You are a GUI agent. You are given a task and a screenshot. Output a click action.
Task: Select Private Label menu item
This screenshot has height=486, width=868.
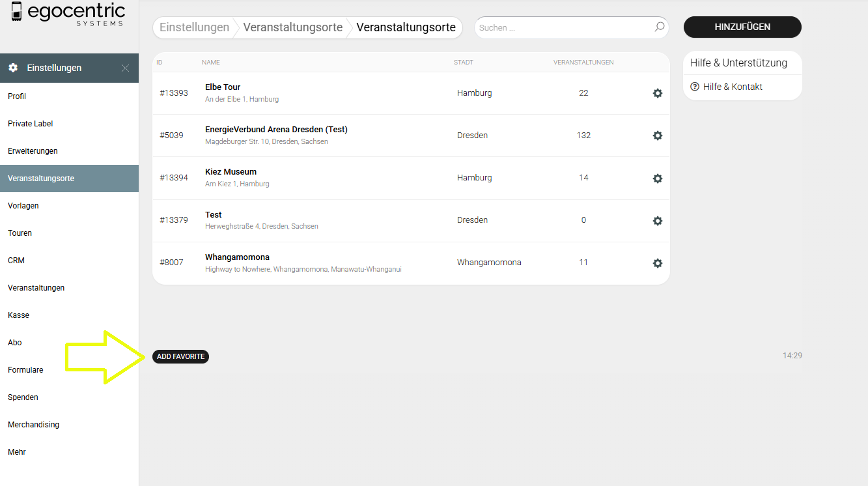[31, 124]
